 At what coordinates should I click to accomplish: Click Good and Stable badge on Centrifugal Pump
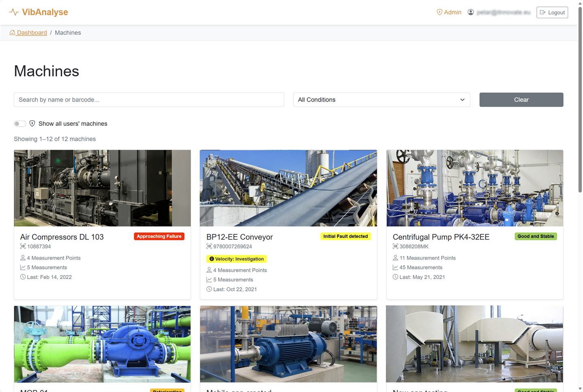tap(536, 236)
